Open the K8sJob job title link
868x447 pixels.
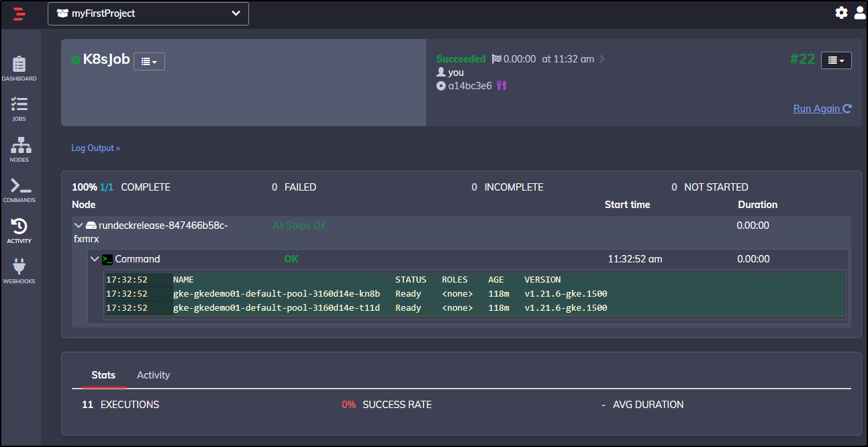(x=106, y=60)
